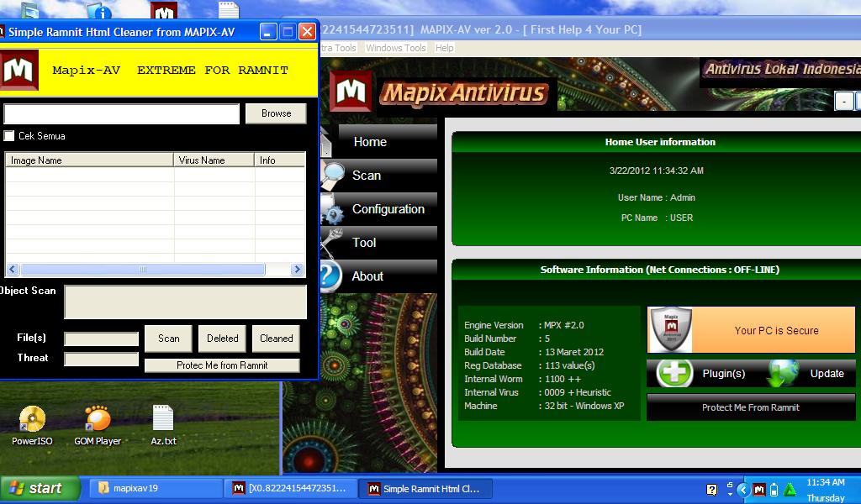
Task: Open the Home section in Mapix Antivirus
Action: click(388, 141)
